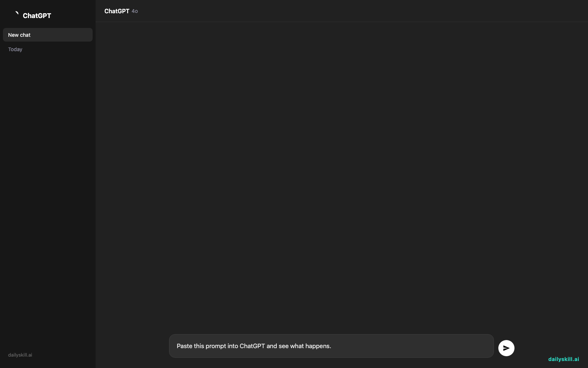Click the prompt message input field
This screenshot has width=588, height=368.
(x=331, y=346)
